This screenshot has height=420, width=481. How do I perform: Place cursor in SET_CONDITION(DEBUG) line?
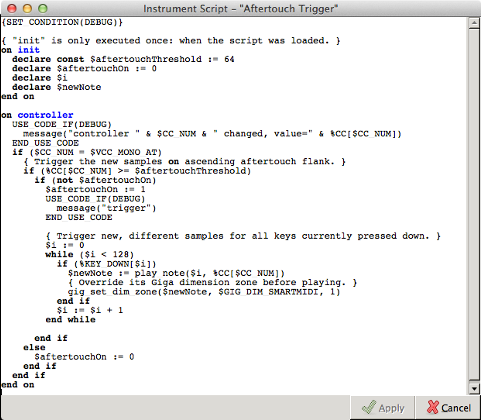pyautogui.click(x=62, y=22)
